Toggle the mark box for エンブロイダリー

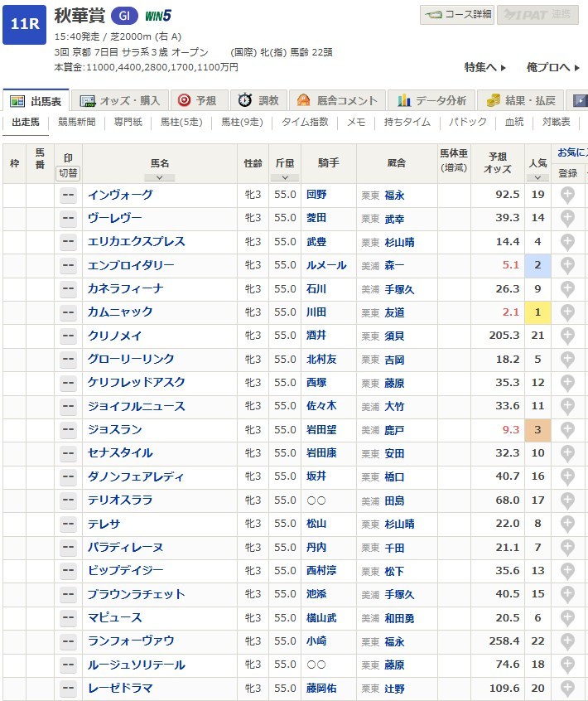point(68,265)
